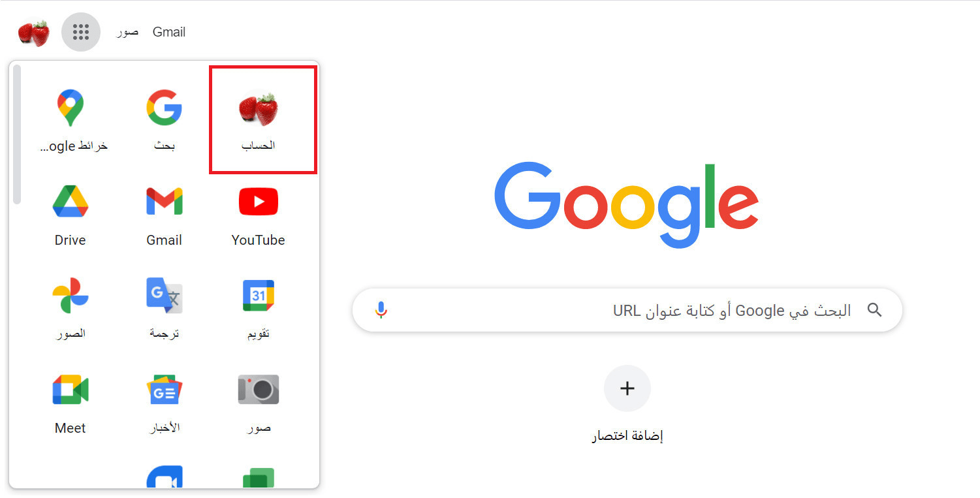Open Google Maps from the apps panel
Image resolution: width=980 pixels, height=498 pixels.
point(71,121)
